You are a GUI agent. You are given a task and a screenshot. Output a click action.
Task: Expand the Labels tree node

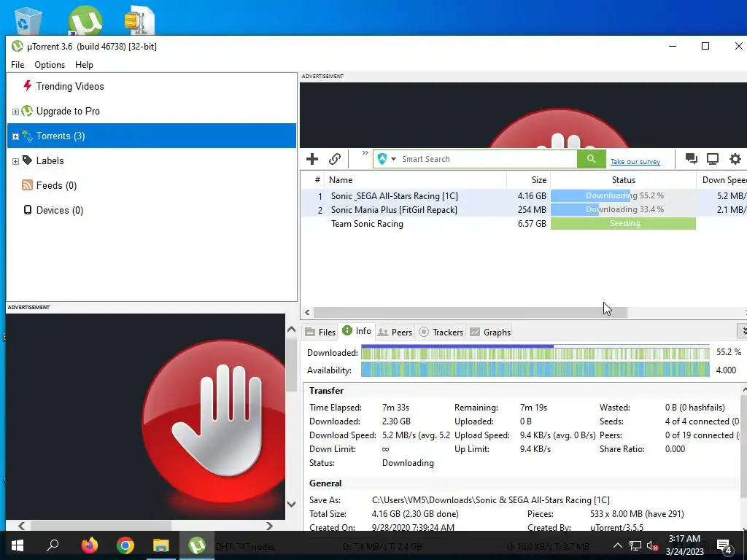point(15,161)
